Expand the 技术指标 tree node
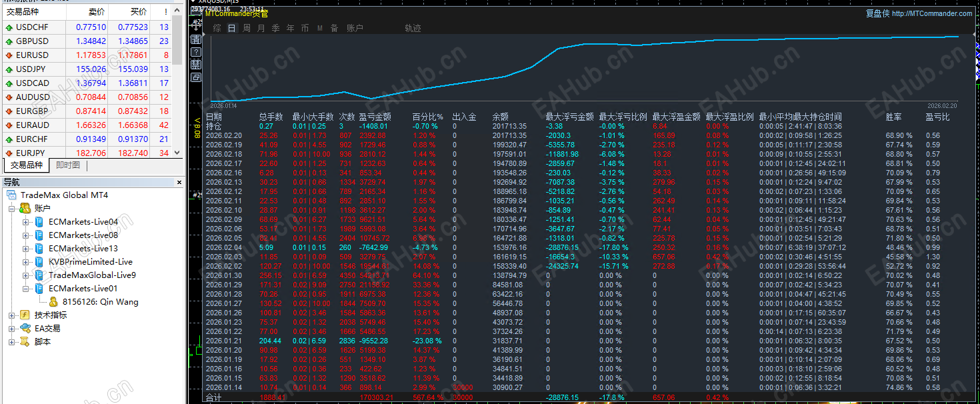This screenshot has width=980, height=404. pyautogui.click(x=13, y=315)
